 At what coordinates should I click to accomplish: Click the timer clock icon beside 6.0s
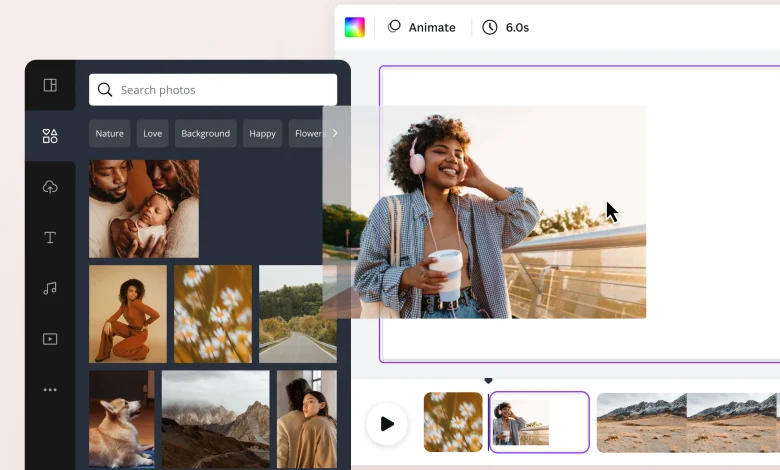point(489,27)
